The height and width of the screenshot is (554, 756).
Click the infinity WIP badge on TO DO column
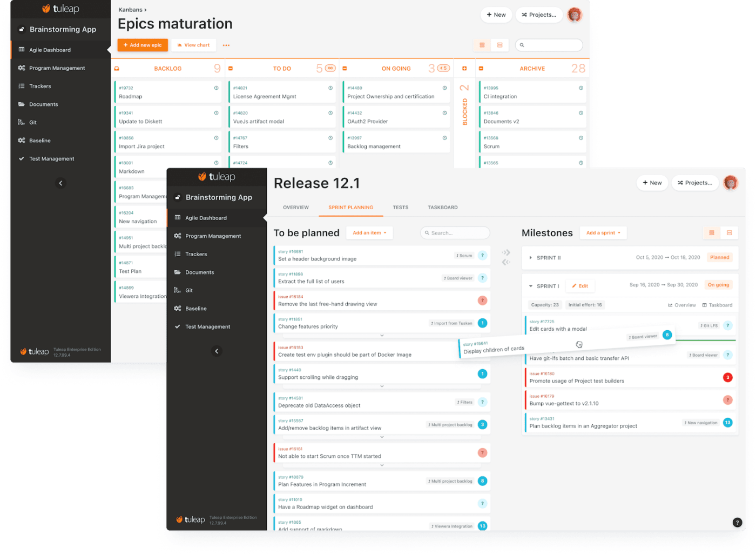(330, 68)
